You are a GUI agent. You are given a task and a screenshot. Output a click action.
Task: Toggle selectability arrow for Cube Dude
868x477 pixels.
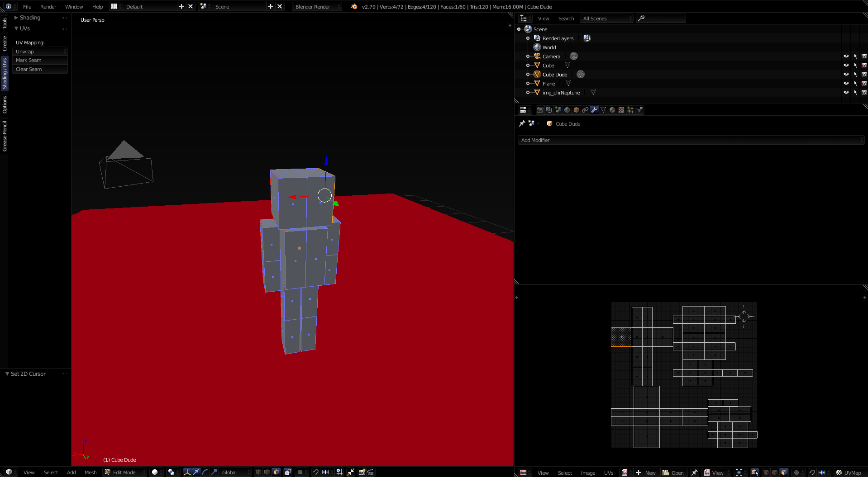click(x=855, y=74)
